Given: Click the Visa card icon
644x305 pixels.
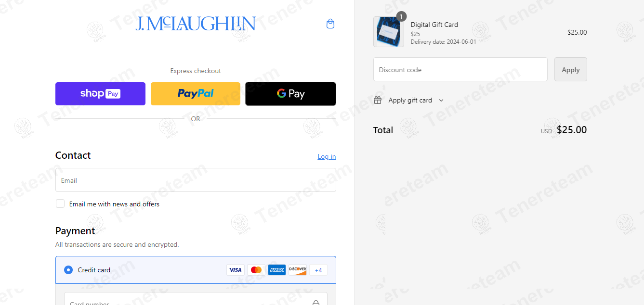Looking at the screenshot, I should coord(236,270).
